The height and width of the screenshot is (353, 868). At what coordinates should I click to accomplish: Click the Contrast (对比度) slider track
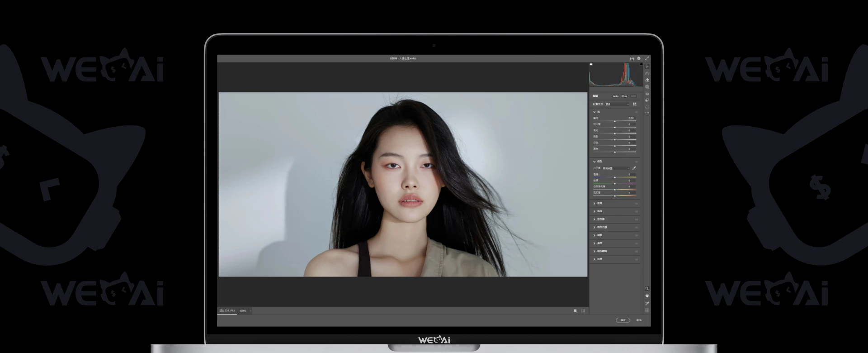(x=615, y=127)
